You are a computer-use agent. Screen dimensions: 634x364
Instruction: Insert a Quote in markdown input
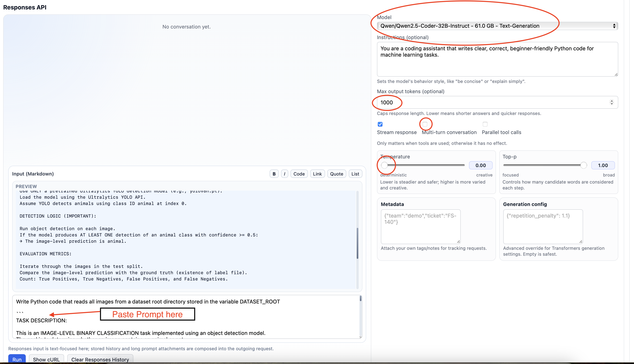click(336, 174)
